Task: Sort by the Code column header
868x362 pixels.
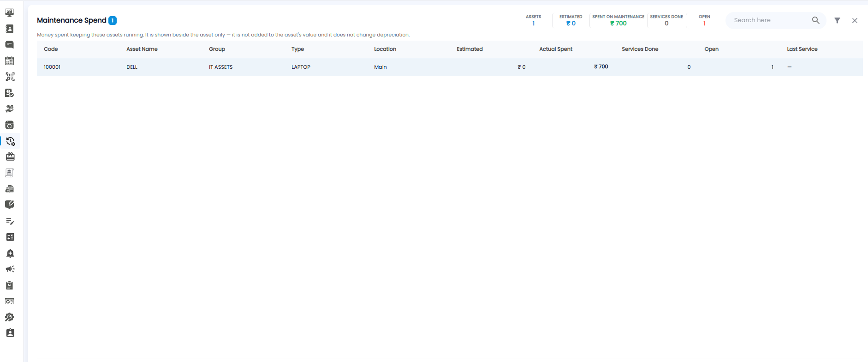Action: pyautogui.click(x=51, y=49)
